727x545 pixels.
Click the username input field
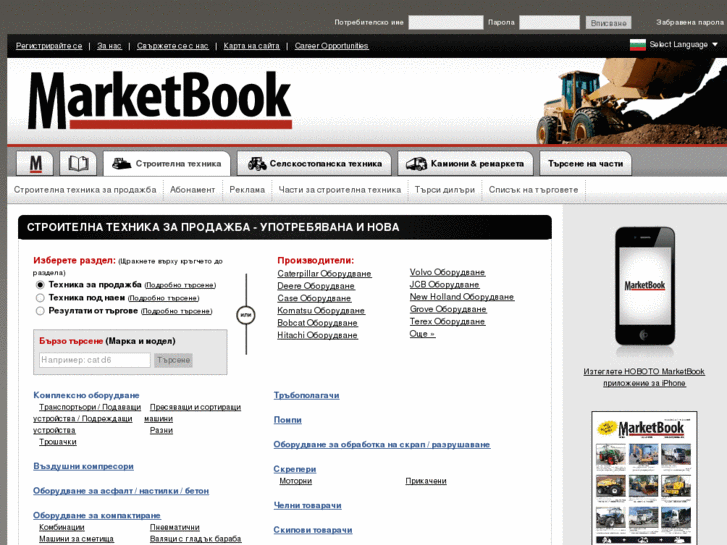coord(446,22)
